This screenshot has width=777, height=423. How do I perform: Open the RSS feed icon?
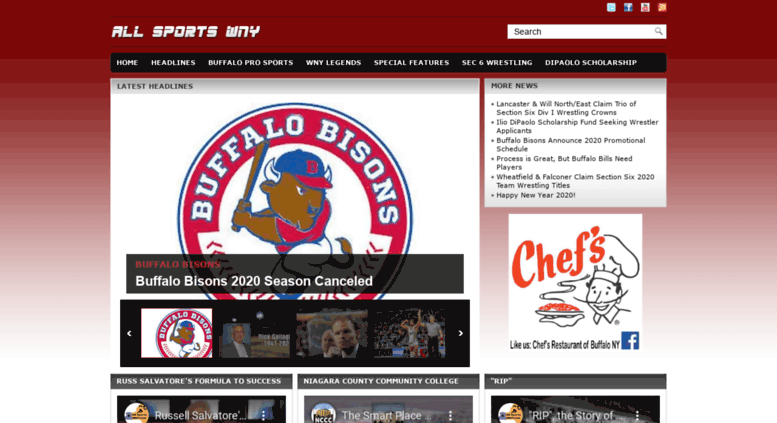click(x=662, y=7)
